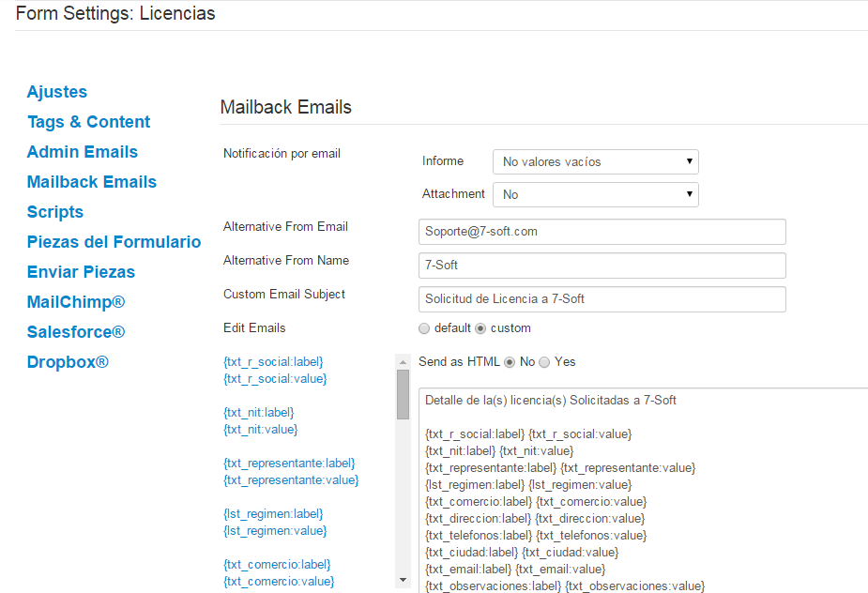Choose No for Send as HTML
Image resolution: width=868 pixels, height=593 pixels.
tap(510, 362)
